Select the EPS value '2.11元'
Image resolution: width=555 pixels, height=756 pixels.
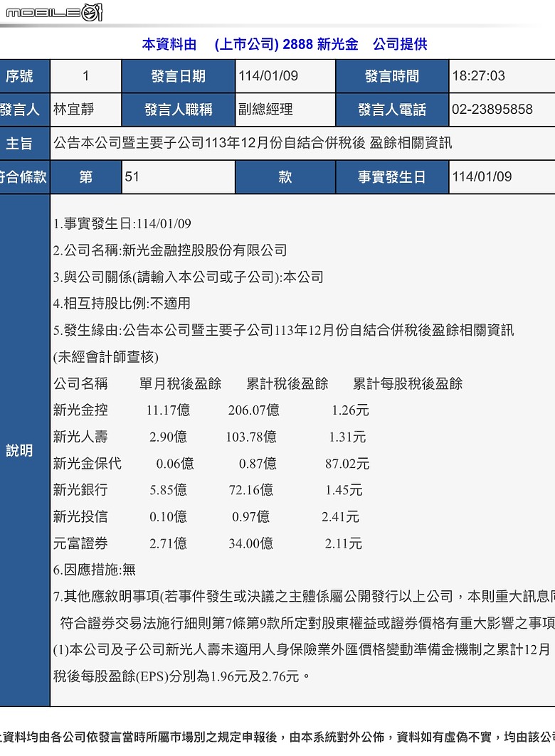click(x=344, y=544)
